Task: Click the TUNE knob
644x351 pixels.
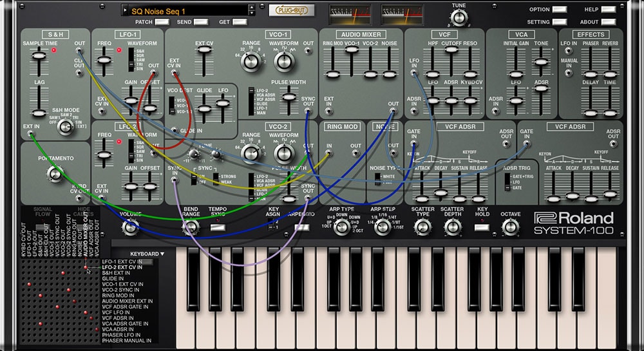Action: coord(459,18)
